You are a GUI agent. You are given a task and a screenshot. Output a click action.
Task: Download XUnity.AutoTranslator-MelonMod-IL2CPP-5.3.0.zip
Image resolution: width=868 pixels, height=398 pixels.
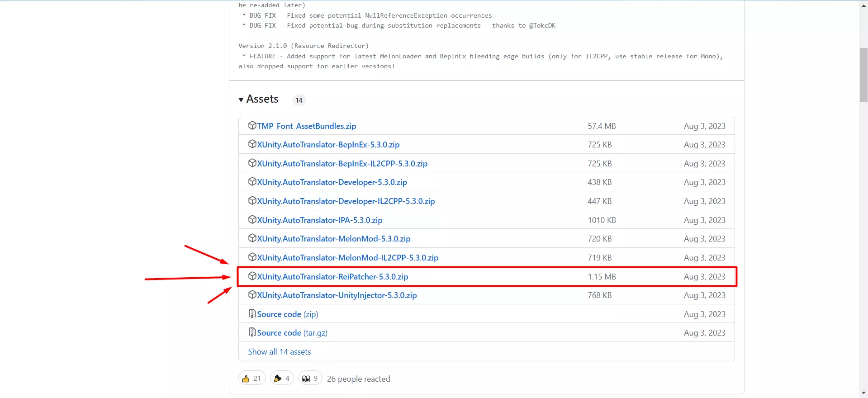pos(348,258)
